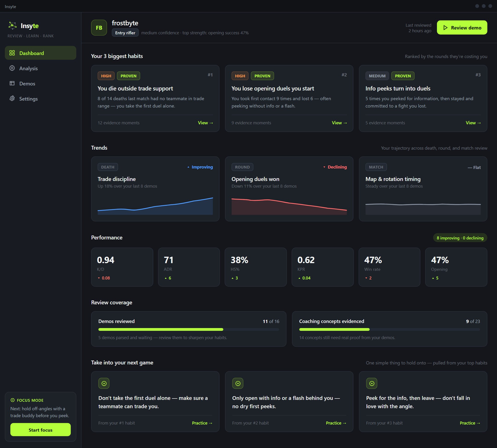Click the PROVEN badge on habit #2

tap(262, 76)
